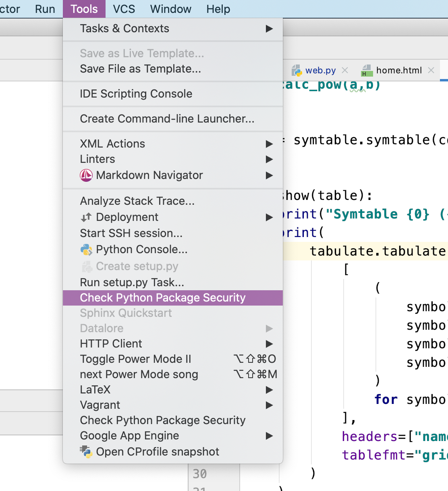The width and height of the screenshot is (448, 491).
Task: Select Analyze Stack Trace...
Action: pyautogui.click(x=173, y=201)
